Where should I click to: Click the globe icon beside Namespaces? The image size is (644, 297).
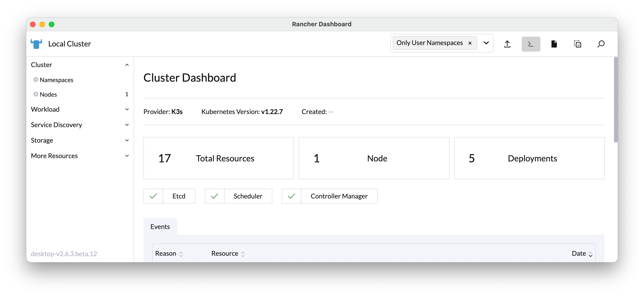pyautogui.click(x=36, y=80)
